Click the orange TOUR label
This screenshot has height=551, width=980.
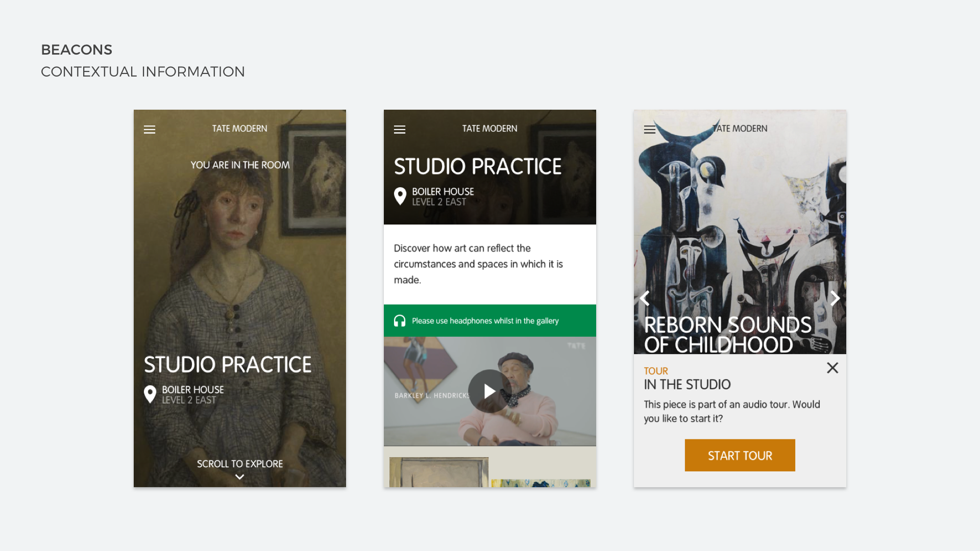point(656,371)
